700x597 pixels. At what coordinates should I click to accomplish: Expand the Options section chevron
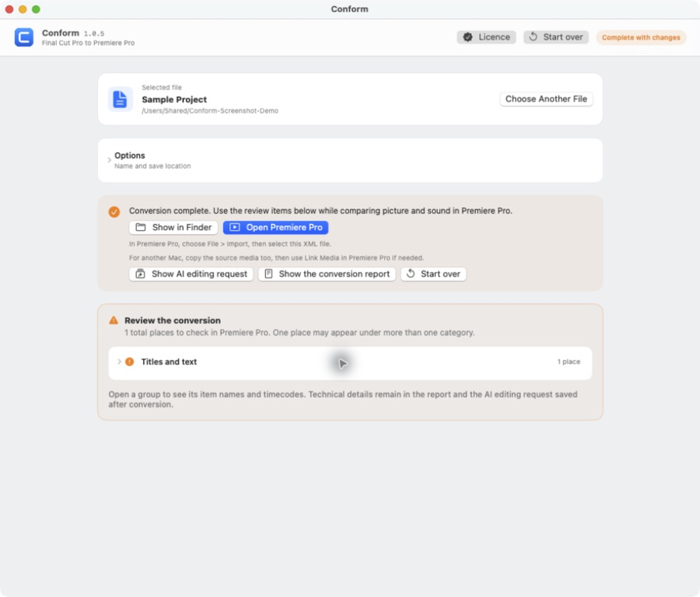[x=110, y=160]
